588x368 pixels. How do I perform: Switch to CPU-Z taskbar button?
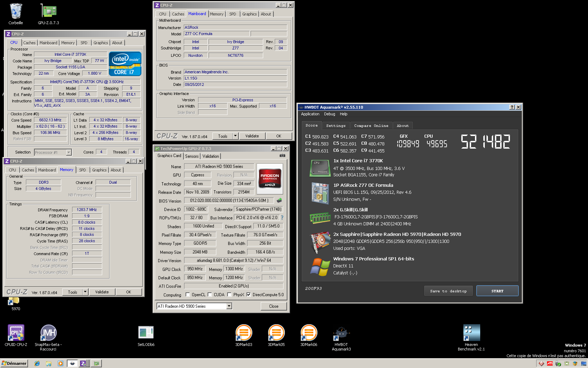84,363
